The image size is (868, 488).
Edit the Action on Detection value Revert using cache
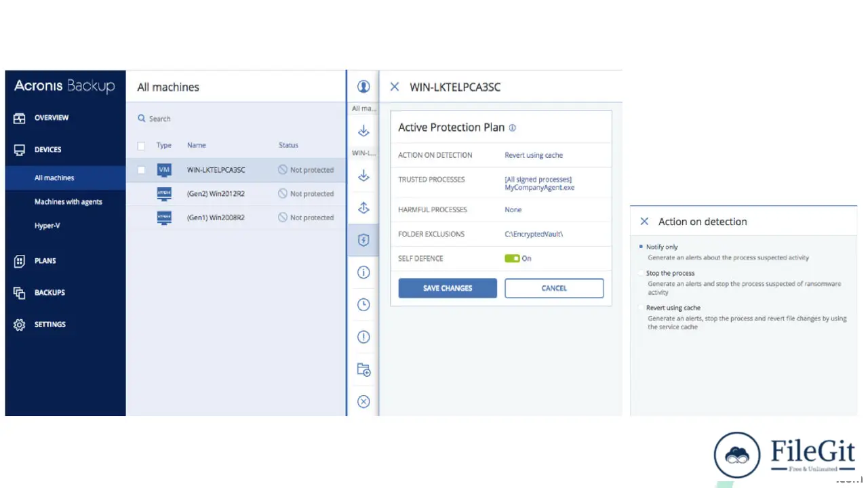coord(534,155)
